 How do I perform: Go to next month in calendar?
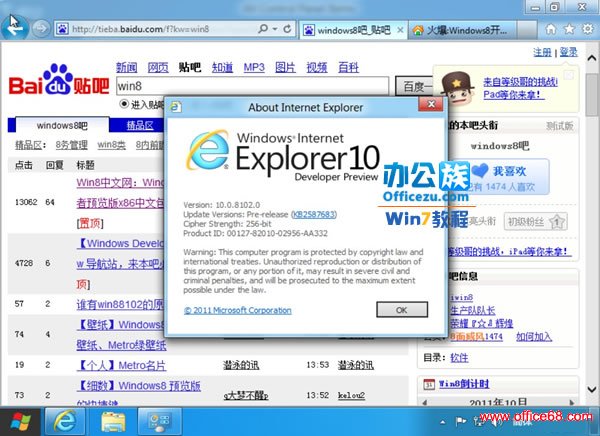pos(571,402)
